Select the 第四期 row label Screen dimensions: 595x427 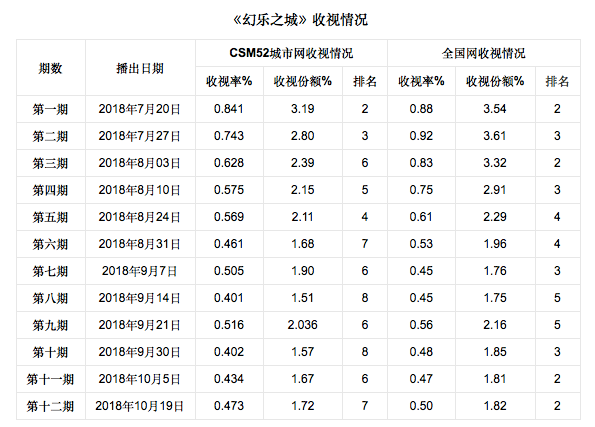tap(50, 190)
